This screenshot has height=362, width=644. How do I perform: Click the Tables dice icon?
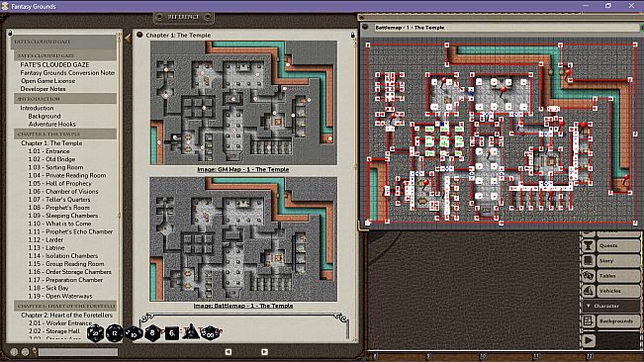(x=589, y=276)
